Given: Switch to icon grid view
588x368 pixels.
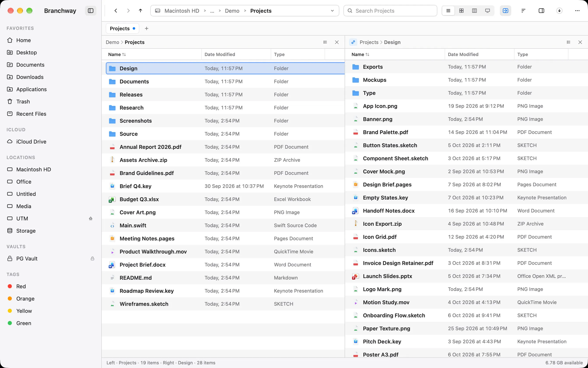Looking at the screenshot, I should pos(461,11).
